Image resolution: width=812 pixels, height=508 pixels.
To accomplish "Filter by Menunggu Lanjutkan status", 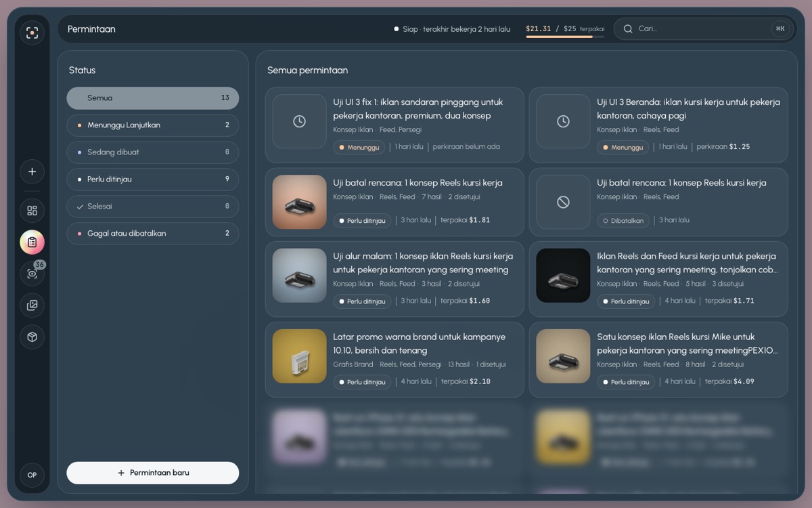I will click(x=152, y=125).
